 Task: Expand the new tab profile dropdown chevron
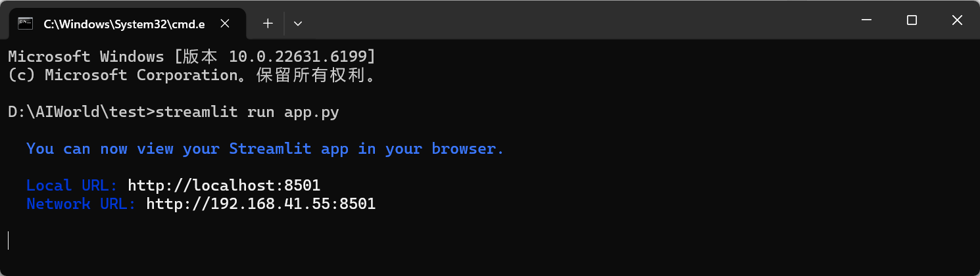click(x=298, y=24)
